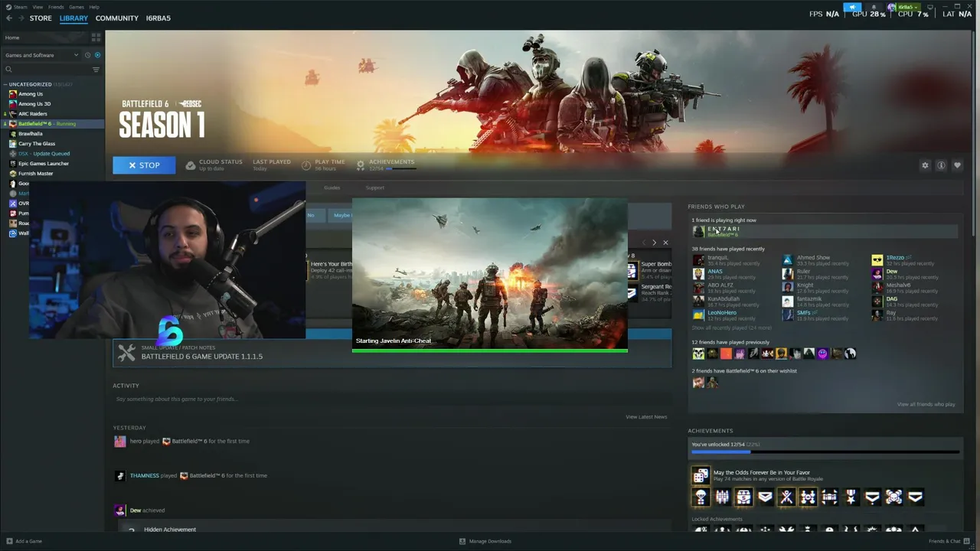Open the ammo bullets achievement icon
This screenshot has width=980, height=551.
pyautogui.click(x=722, y=497)
